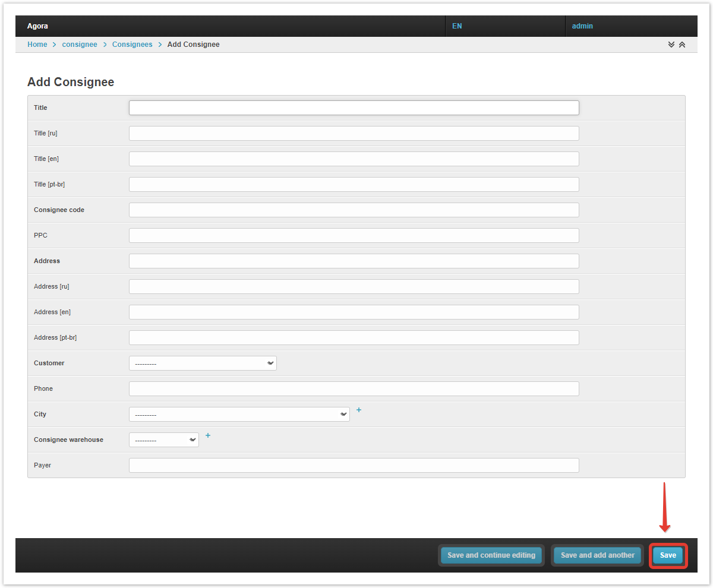Focus the Address [pt-br] input field
Image resolution: width=713 pixels, height=588 pixels.
[354, 337]
